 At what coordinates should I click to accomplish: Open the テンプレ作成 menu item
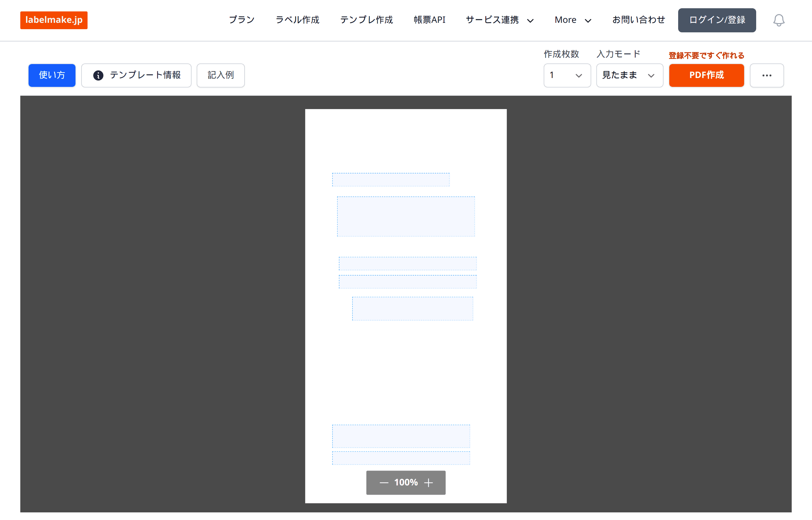coord(366,20)
